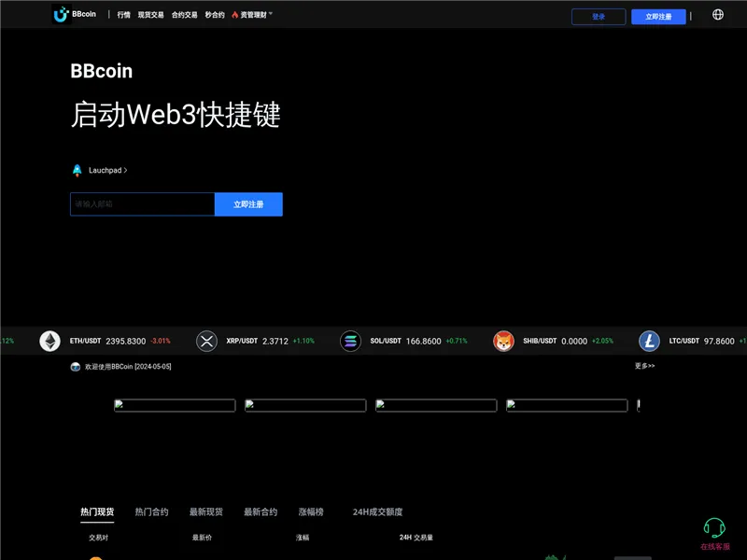The height and width of the screenshot is (560, 747).
Task: Click 立即注册 beside the email field
Action: tap(248, 204)
